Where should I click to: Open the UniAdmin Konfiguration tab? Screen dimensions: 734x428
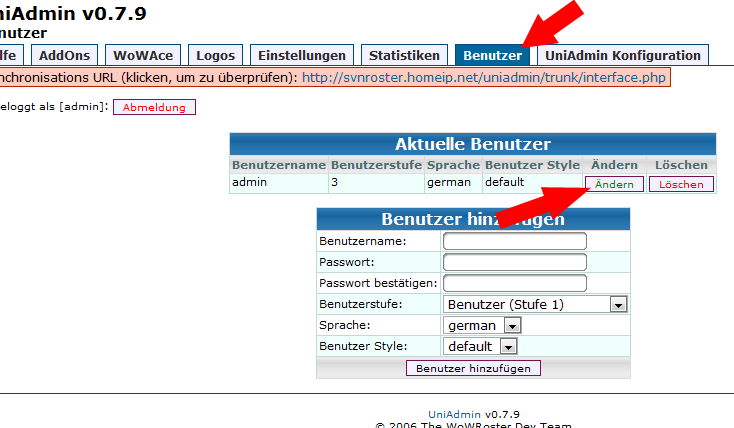pyautogui.click(x=623, y=55)
